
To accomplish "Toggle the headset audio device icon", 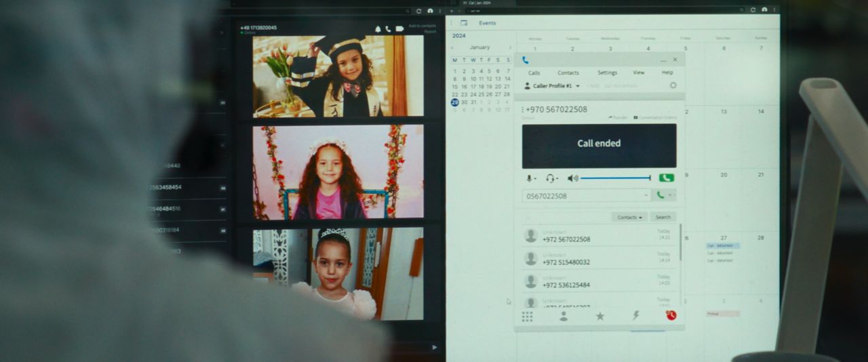I will click(551, 178).
